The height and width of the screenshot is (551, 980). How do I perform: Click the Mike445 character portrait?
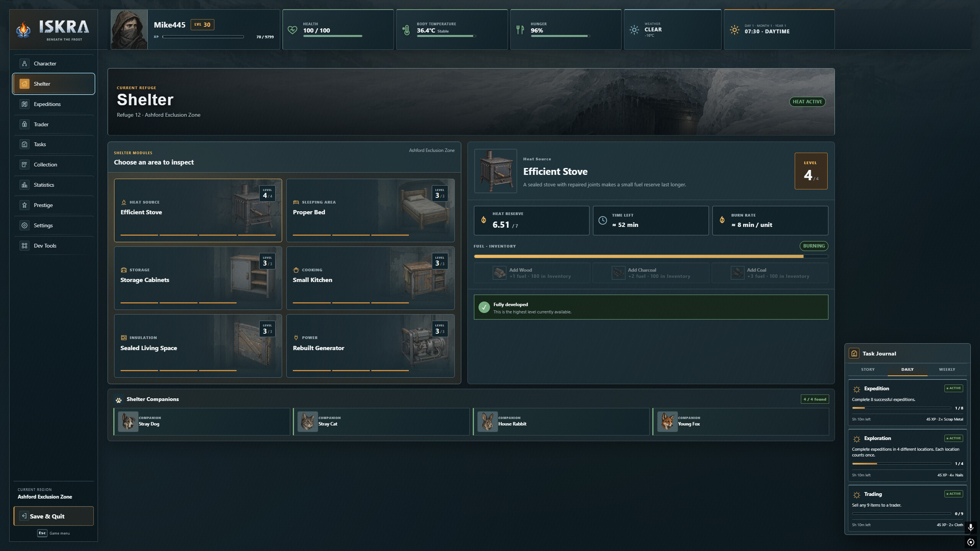[129, 29]
